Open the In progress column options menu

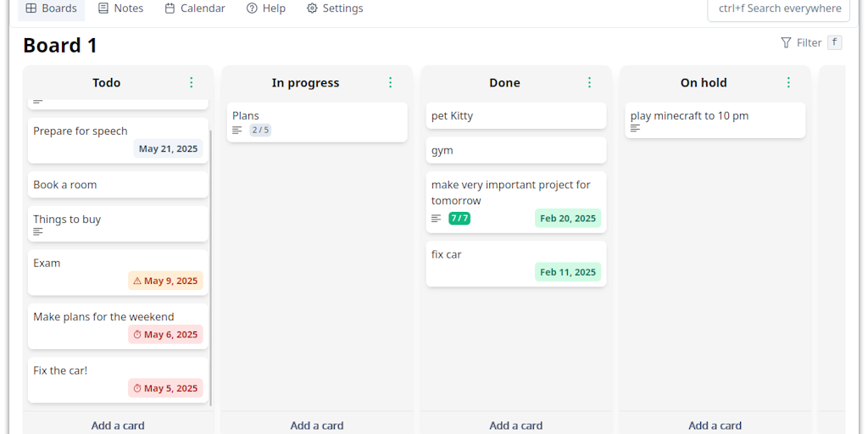pyautogui.click(x=391, y=82)
